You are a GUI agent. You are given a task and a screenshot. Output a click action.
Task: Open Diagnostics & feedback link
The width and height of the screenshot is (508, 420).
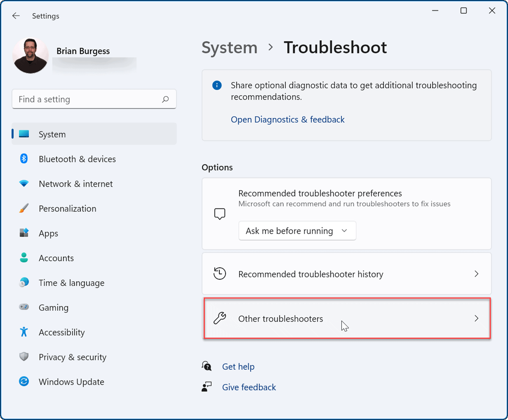[288, 119]
